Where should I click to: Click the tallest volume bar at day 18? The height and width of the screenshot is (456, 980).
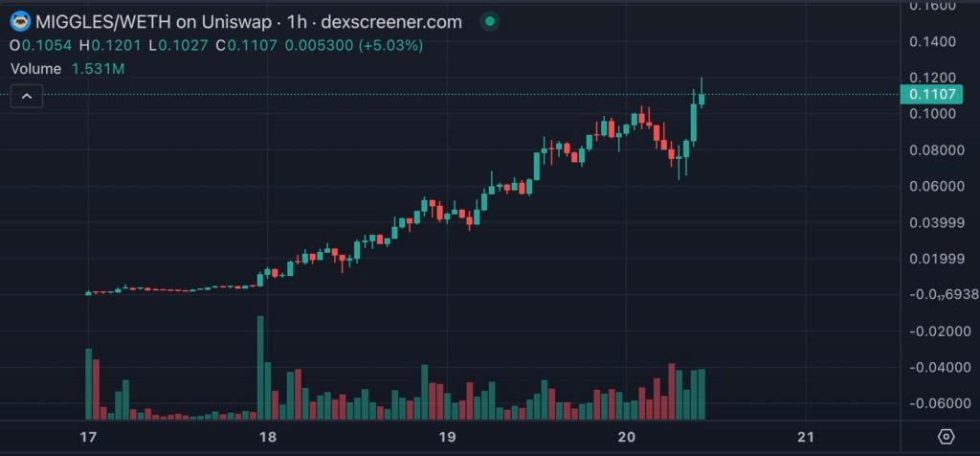260,368
